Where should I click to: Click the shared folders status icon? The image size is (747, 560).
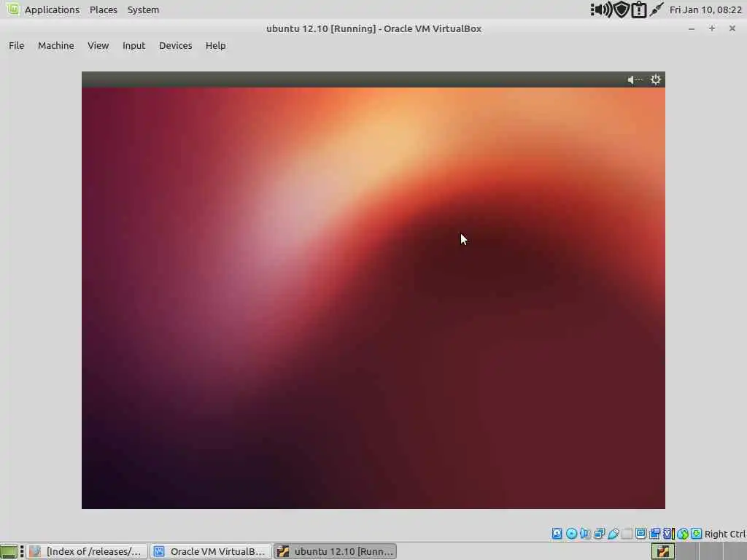627,534
